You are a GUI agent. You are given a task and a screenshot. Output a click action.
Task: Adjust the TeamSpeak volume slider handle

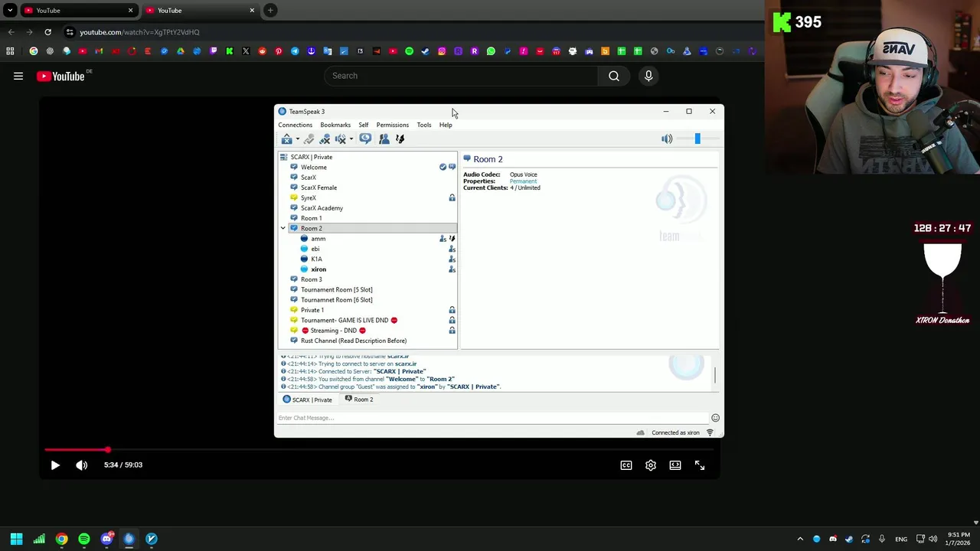tap(697, 139)
